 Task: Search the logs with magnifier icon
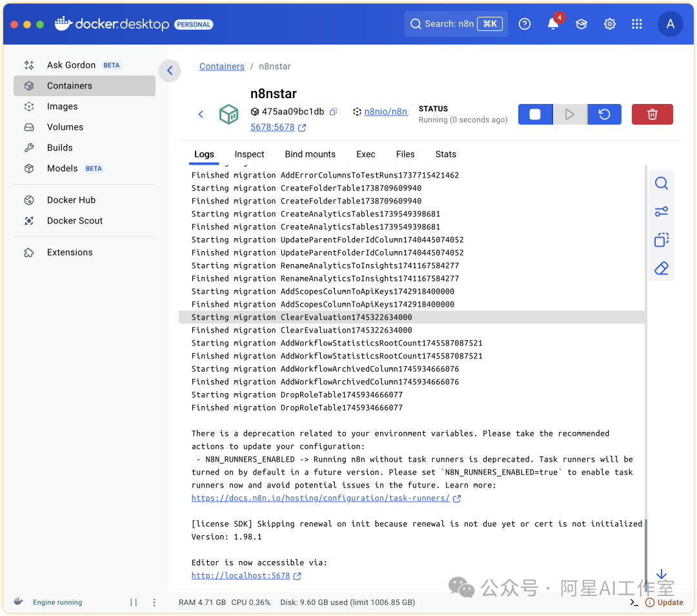[662, 183]
